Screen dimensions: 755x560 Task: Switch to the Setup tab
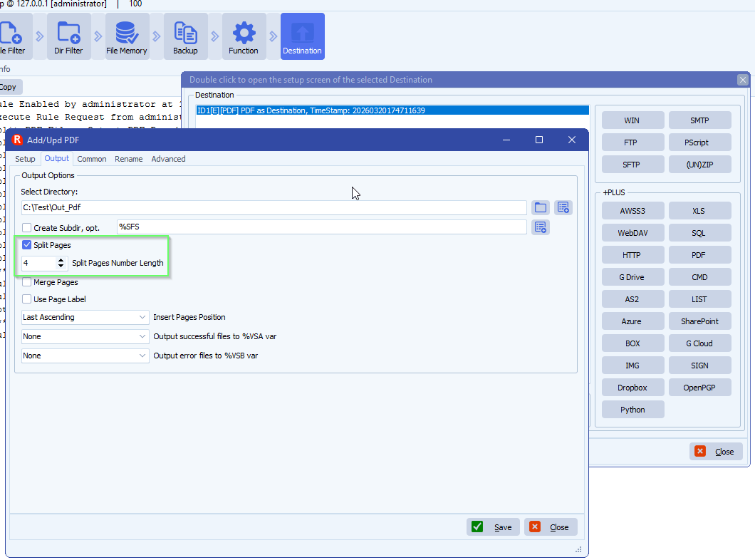click(25, 159)
